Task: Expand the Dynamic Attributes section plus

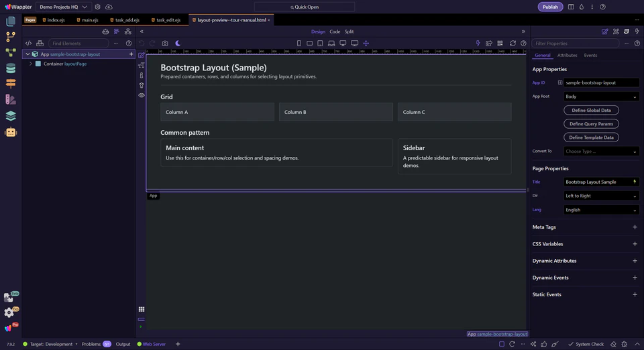Action: tap(635, 261)
